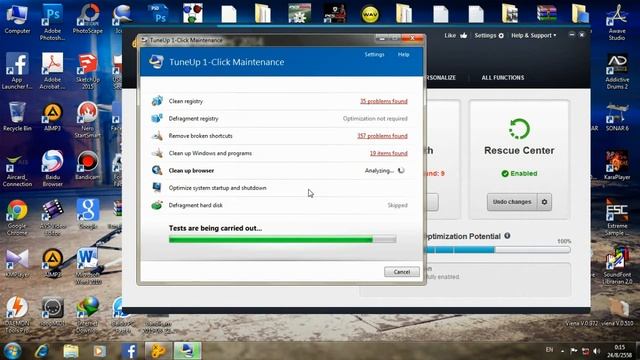Screen dimensions: 640x360
Task: Open the 19 items found link
Action: pyautogui.click(x=389, y=153)
